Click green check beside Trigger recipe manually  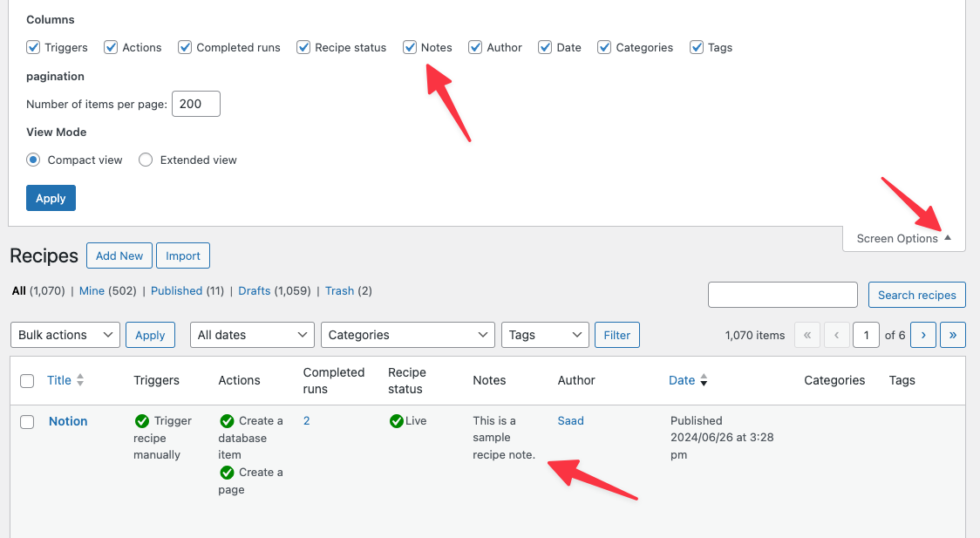point(142,421)
